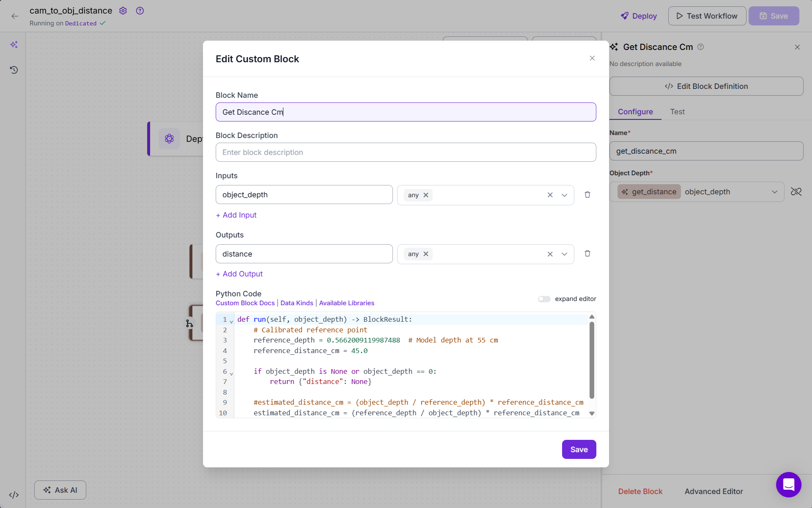Toggle the expand editor switch
This screenshot has height=508, width=812.
coord(544,299)
